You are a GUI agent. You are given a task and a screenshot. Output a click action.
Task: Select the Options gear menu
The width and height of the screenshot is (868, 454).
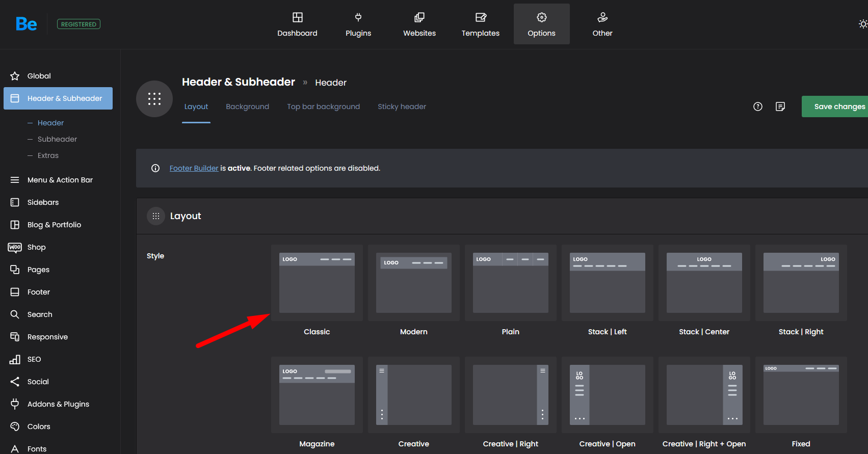[x=542, y=24]
